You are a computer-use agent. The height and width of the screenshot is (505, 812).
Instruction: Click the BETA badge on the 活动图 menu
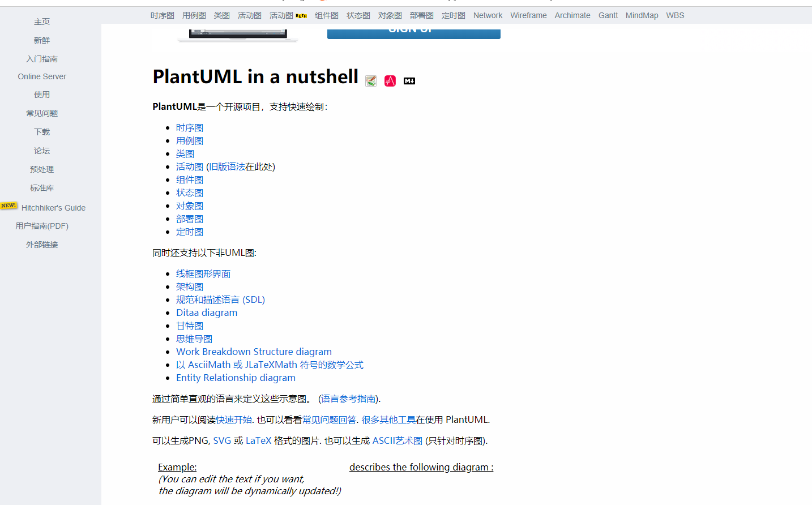(301, 16)
